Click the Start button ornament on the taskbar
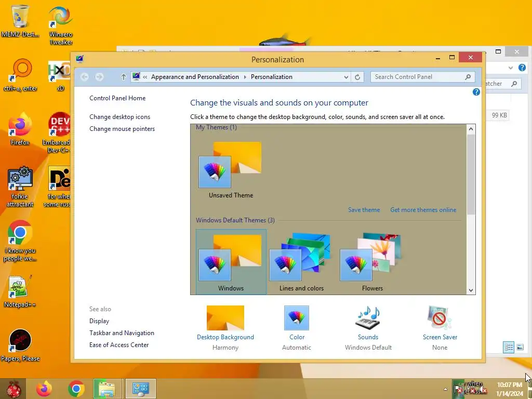This screenshot has height=399, width=532. click(13, 389)
